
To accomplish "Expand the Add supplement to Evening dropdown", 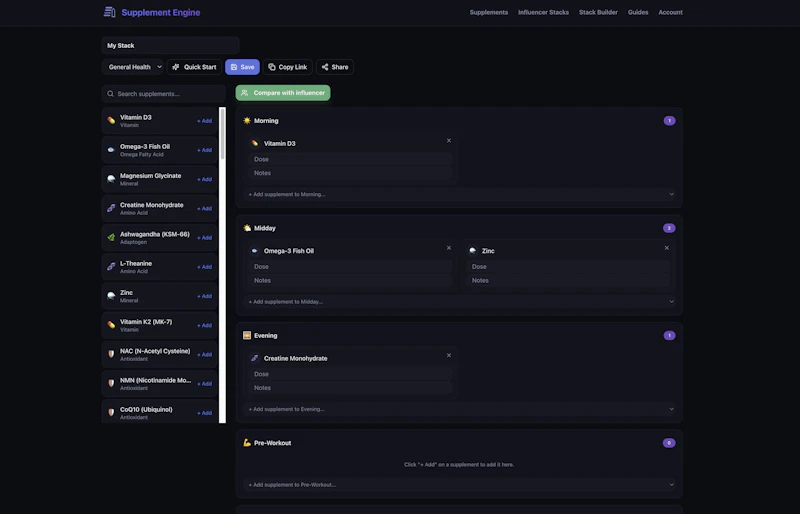I will pyautogui.click(x=459, y=409).
